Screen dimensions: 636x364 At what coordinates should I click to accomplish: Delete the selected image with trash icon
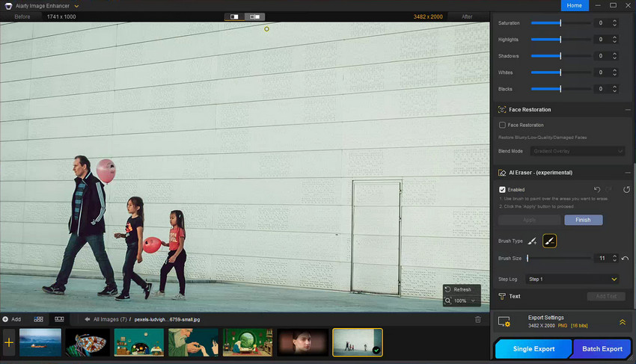click(478, 319)
